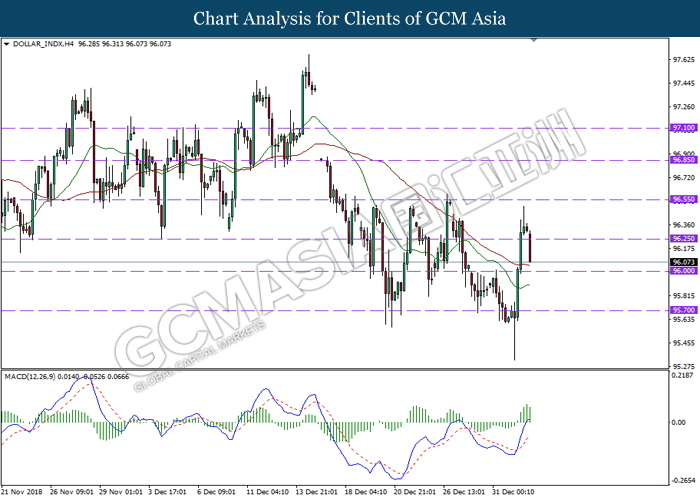Select the 96.000 purple price level label

[x=683, y=271]
